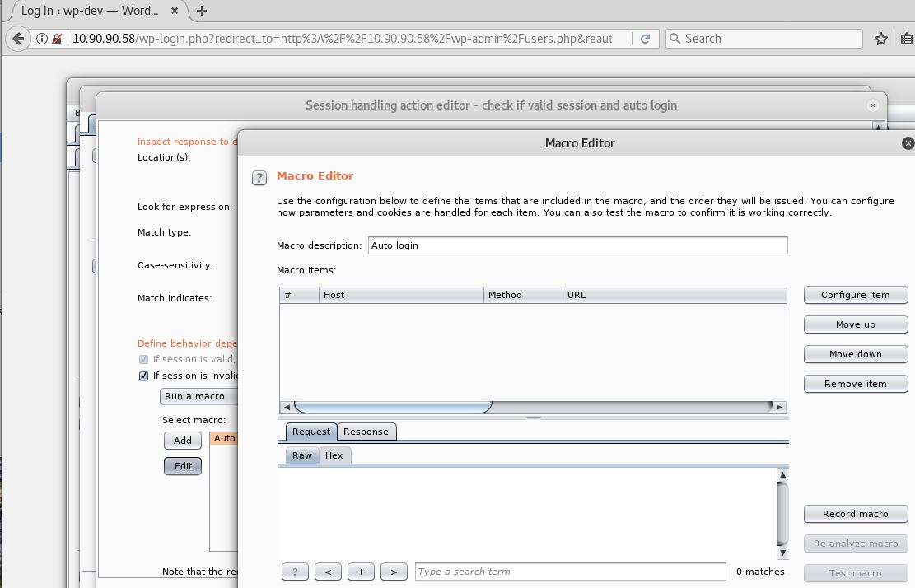Click the Re-analyze macro button
Screen dimensions: 915x588
click(856, 544)
